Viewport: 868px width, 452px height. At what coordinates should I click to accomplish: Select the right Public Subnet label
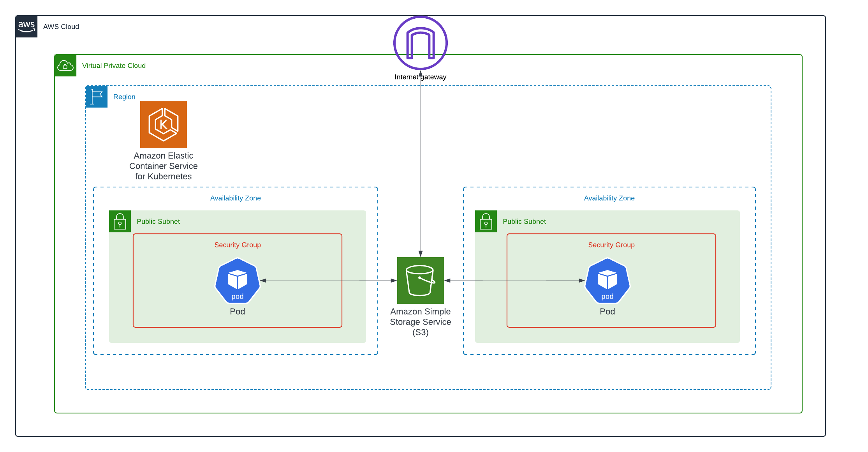pyautogui.click(x=524, y=221)
